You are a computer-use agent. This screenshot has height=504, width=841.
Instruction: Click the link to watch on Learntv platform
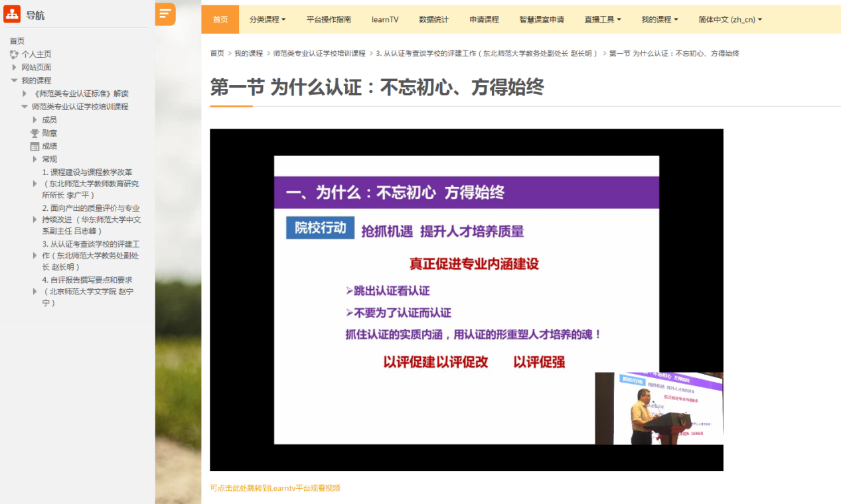(275, 488)
